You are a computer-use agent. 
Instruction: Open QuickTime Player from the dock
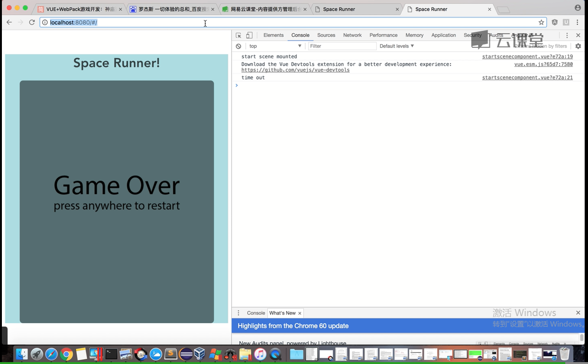[275, 354]
